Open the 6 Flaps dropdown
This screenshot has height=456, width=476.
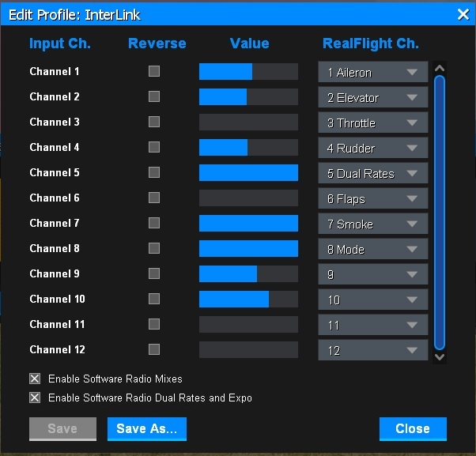(x=372, y=199)
